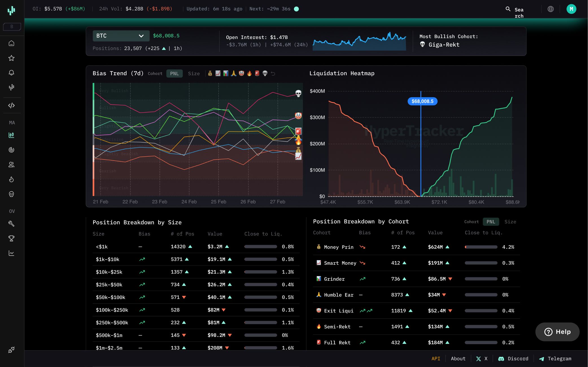Click the clown emoji cohort filter
The image size is (588, 367).
tap(241, 73)
